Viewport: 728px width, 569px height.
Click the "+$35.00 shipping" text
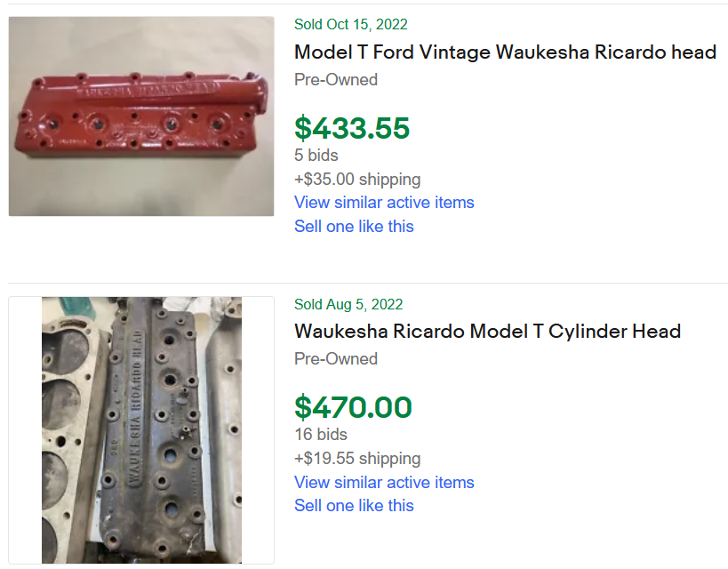coord(357,180)
